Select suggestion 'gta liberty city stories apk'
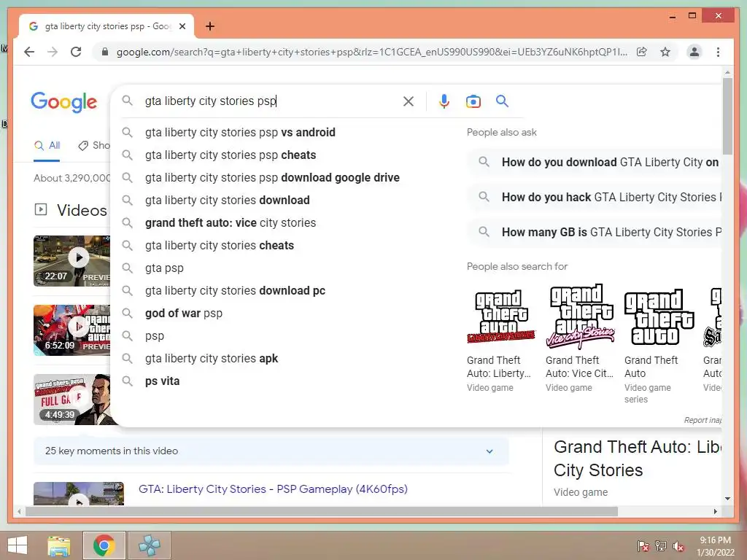Image resolution: width=747 pixels, height=560 pixels. pyautogui.click(x=212, y=359)
